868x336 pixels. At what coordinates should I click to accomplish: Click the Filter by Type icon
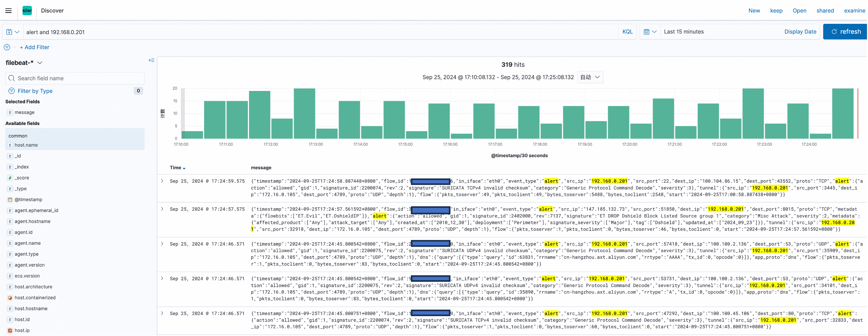(x=11, y=91)
